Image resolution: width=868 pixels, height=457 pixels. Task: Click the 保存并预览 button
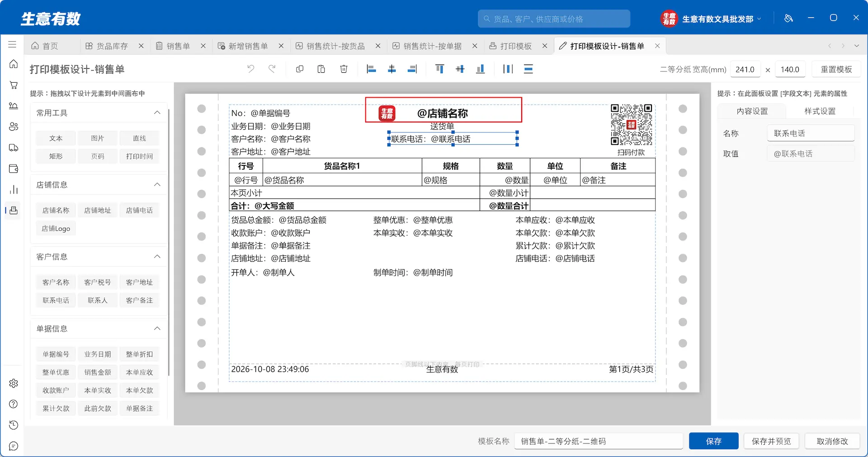pyautogui.click(x=771, y=441)
